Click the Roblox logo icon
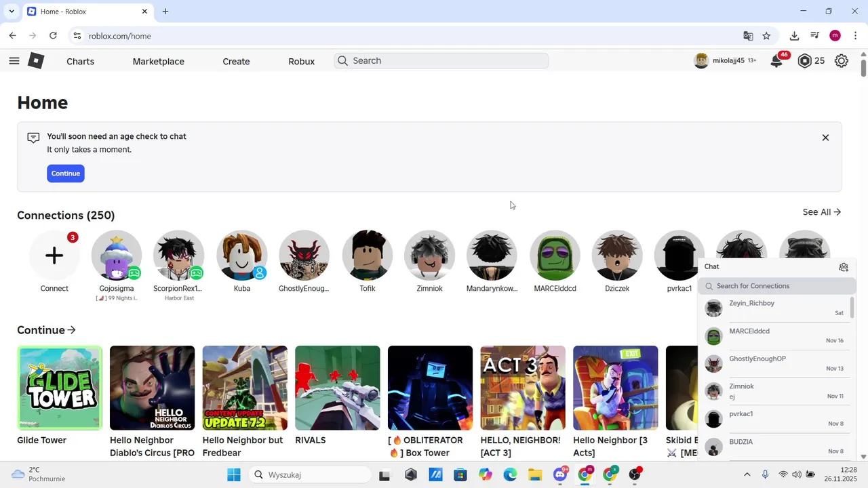Viewport: 868px width, 488px height. coord(36,61)
